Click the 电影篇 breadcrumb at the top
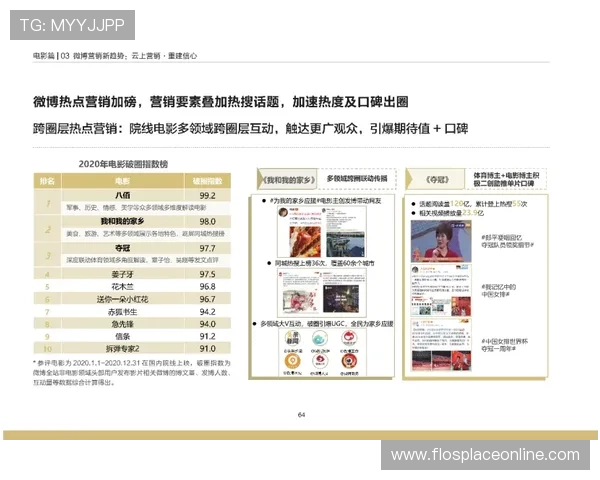Viewport: 600px width, 480px height. (x=44, y=56)
